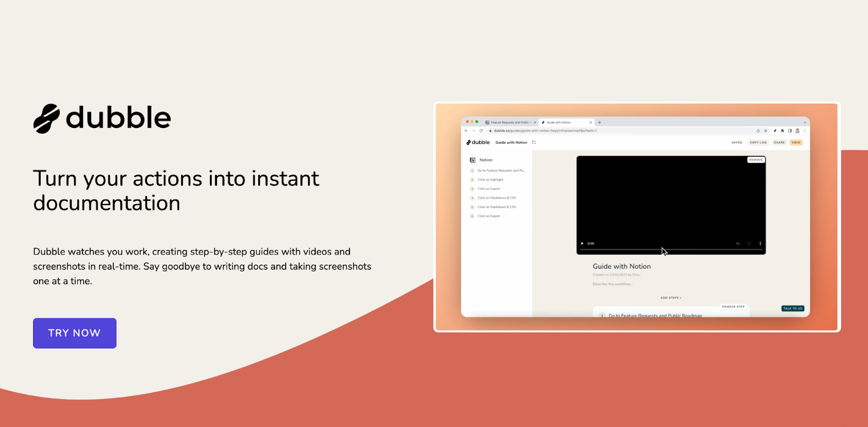Click the product screenshot thumbnail

pos(637,217)
